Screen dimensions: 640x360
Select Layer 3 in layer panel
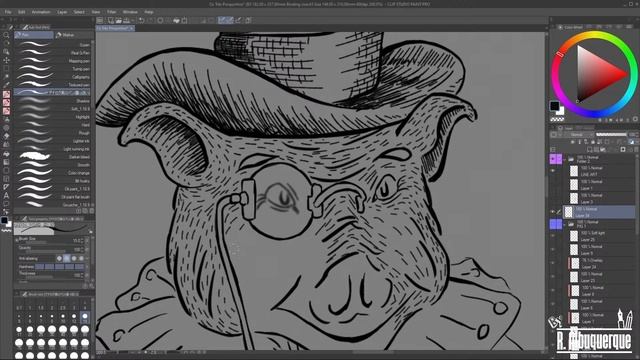602,198
